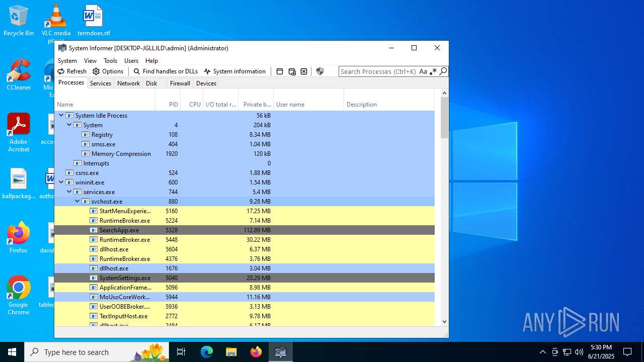
Task: Open Microsoft Edge from the taskbar
Action: pyautogui.click(x=207, y=352)
